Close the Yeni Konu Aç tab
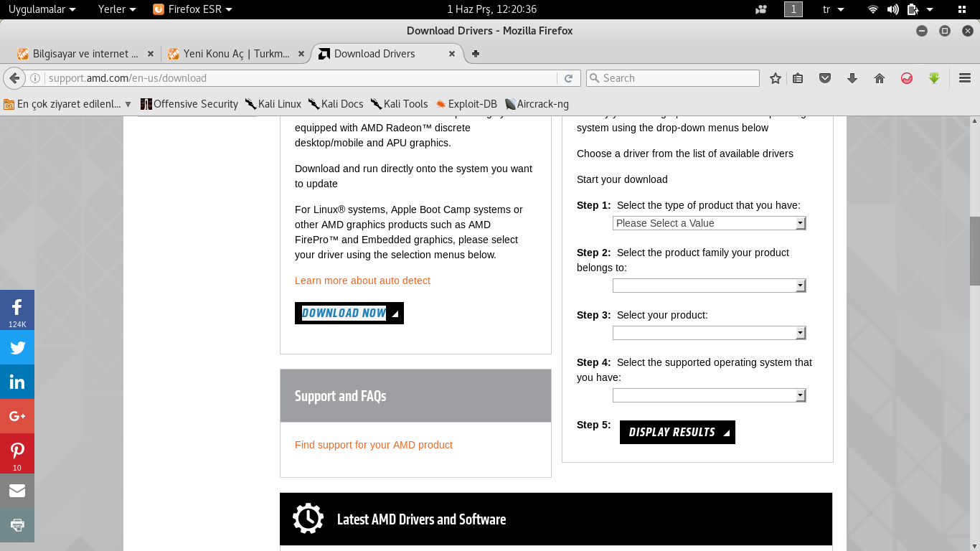 [301, 54]
